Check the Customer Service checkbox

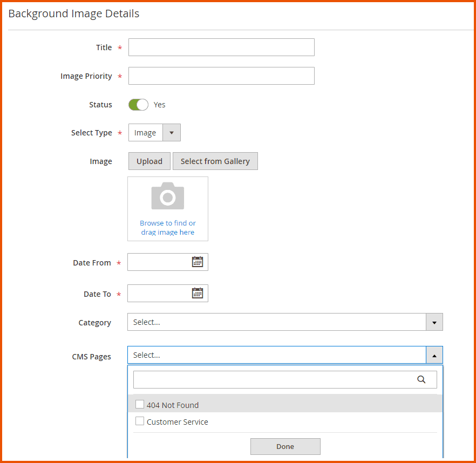[x=140, y=421]
